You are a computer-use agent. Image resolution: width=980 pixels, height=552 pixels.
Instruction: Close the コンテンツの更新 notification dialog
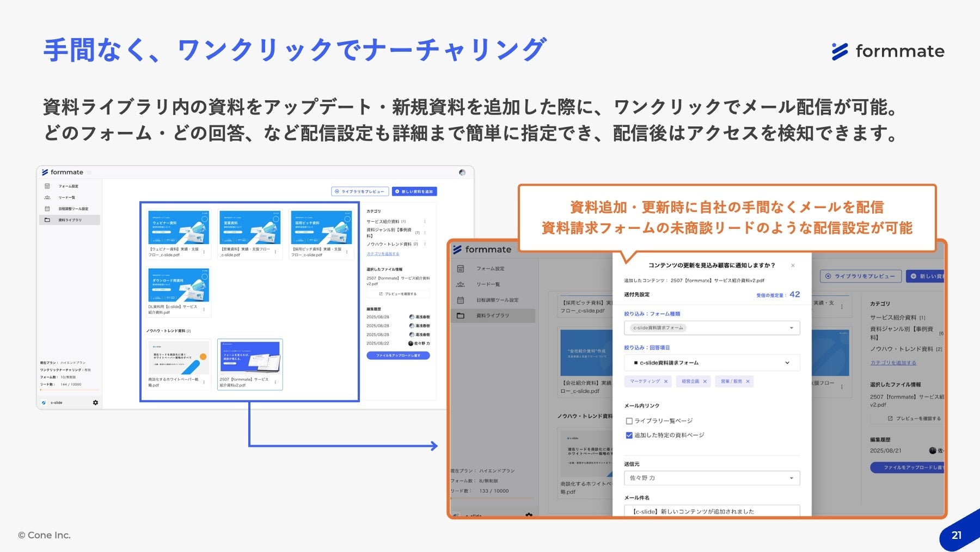(793, 265)
